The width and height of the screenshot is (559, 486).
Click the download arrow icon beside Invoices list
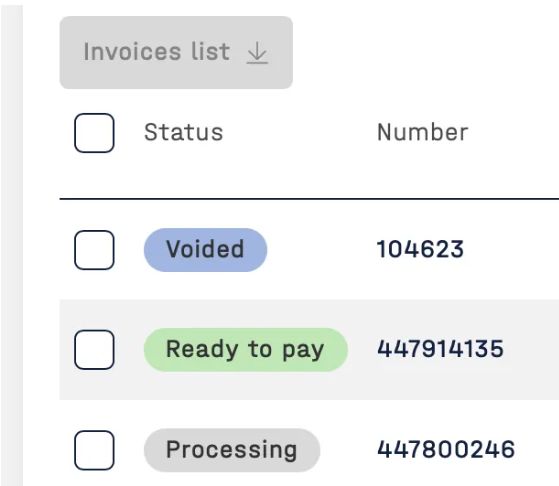[x=257, y=53]
